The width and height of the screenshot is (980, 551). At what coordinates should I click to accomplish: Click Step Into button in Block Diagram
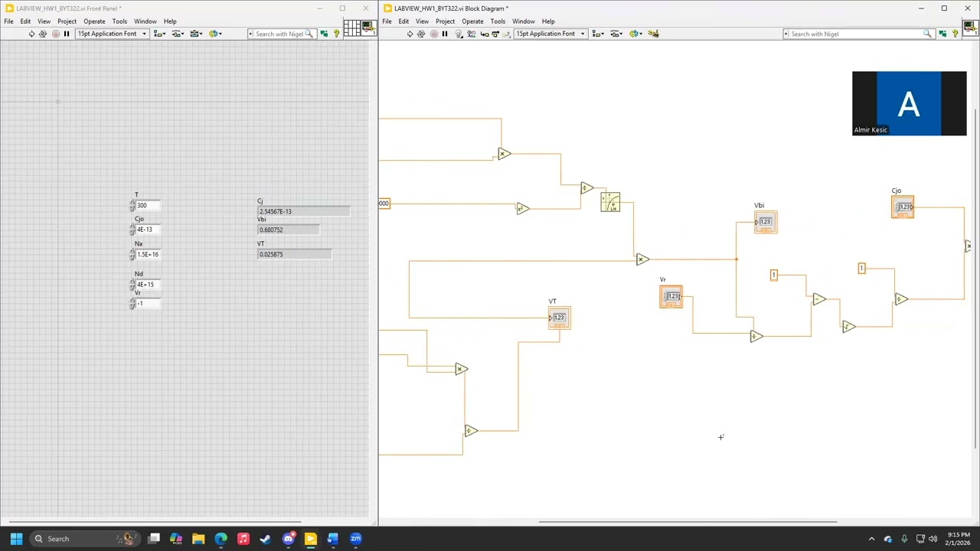(483, 34)
